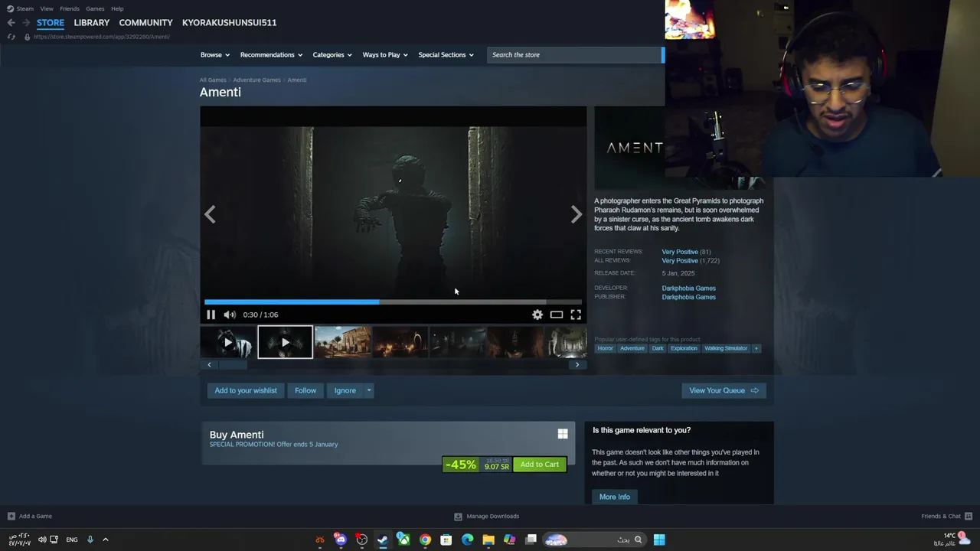Expand the Recommendations dropdown

pos(271,55)
